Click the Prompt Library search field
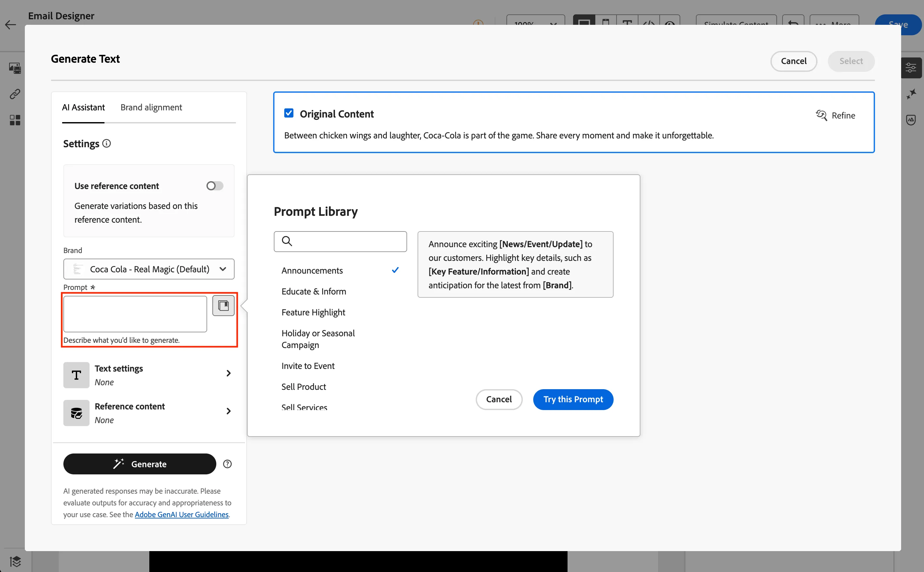This screenshot has width=924, height=572. click(340, 241)
